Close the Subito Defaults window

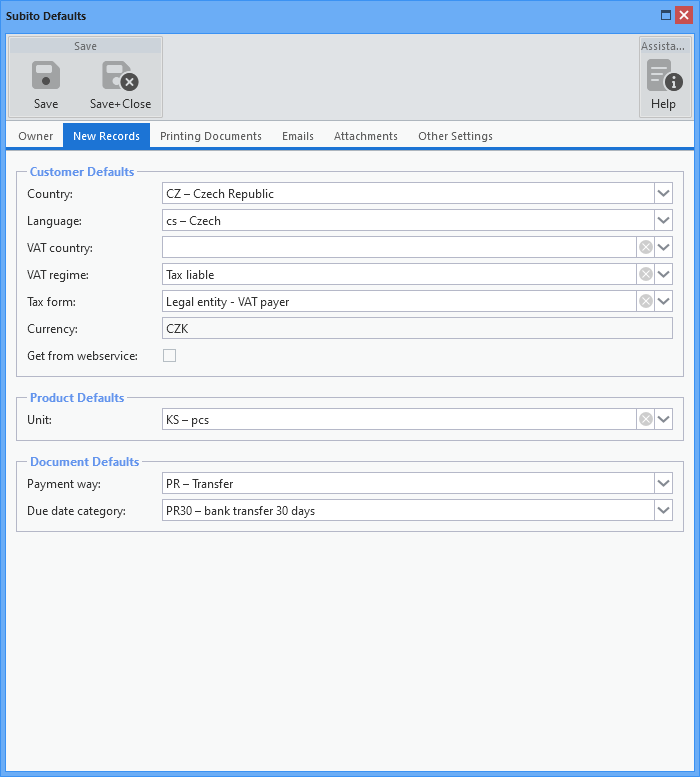(684, 15)
